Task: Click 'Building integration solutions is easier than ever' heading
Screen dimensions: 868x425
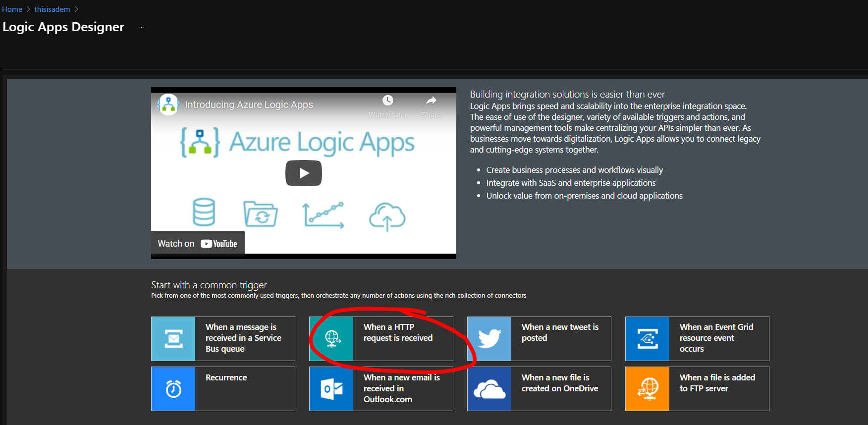Action: (x=567, y=94)
